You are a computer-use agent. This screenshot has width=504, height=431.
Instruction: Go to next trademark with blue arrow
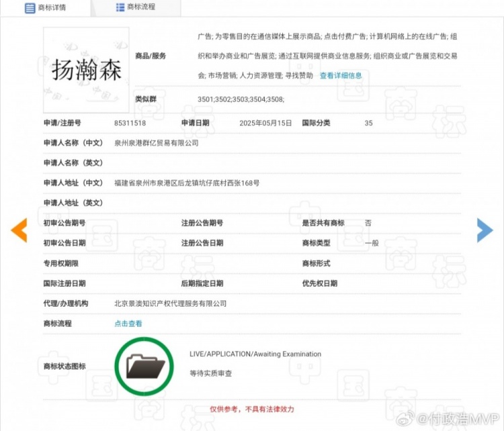(485, 230)
